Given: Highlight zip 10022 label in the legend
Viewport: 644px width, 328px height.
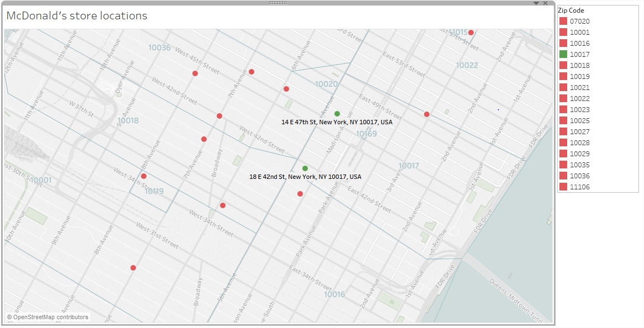Looking at the screenshot, I should pyautogui.click(x=579, y=98).
